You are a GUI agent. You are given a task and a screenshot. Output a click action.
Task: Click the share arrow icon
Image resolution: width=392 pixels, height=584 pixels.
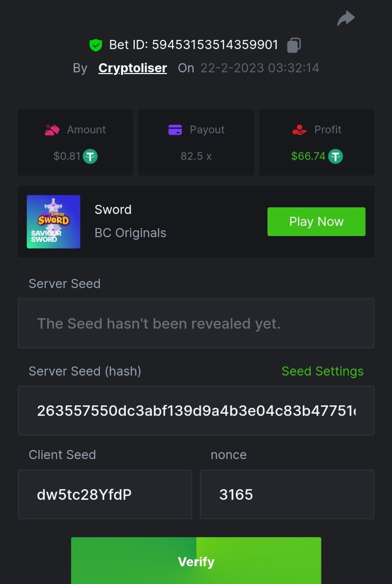tap(346, 19)
